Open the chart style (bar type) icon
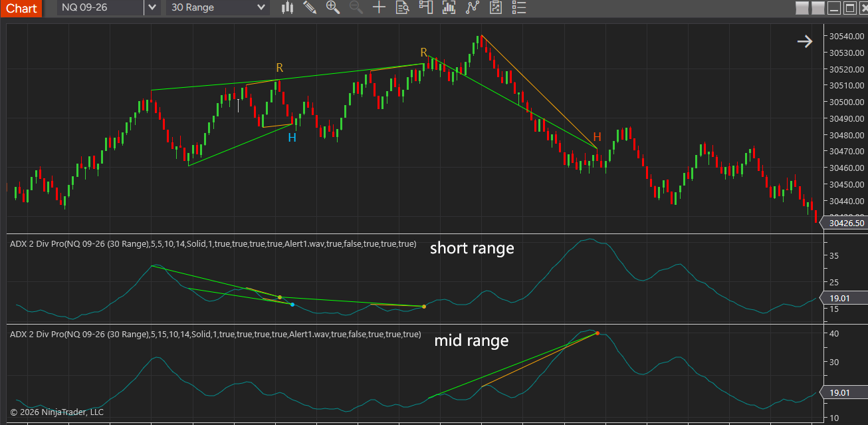 (x=287, y=7)
